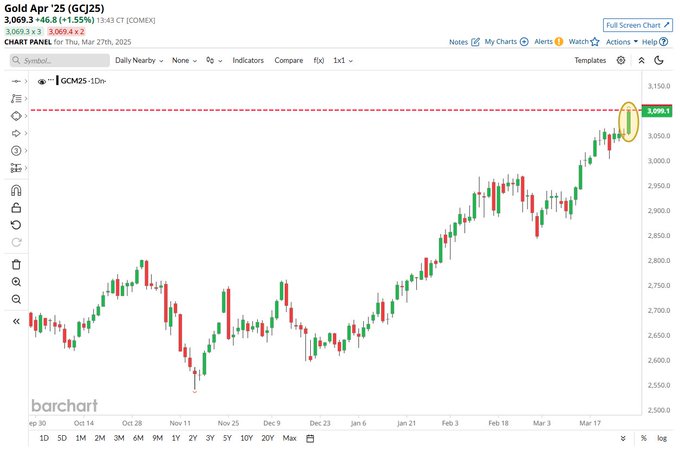
Task: Expand the Fibonacci tool submenu arrow
Action: pyautogui.click(x=26, y=98)
